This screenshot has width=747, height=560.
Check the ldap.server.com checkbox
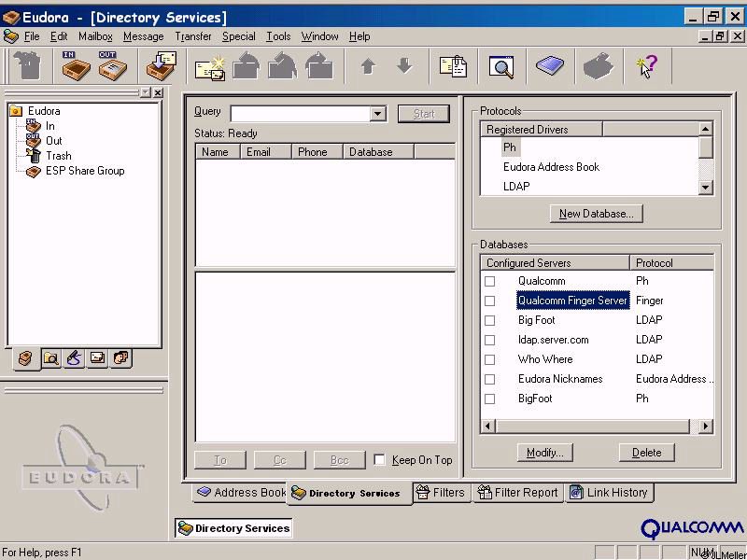point(489,340)
